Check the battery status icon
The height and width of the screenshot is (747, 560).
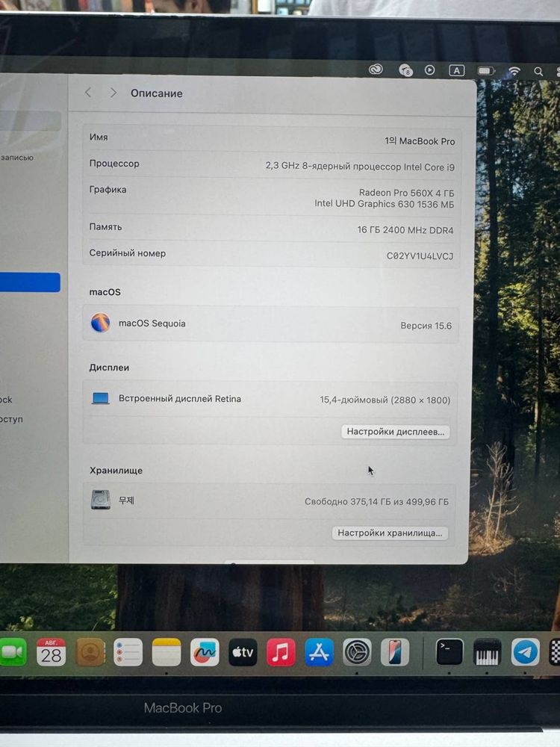pyautogui.click(x=486, y=71)
